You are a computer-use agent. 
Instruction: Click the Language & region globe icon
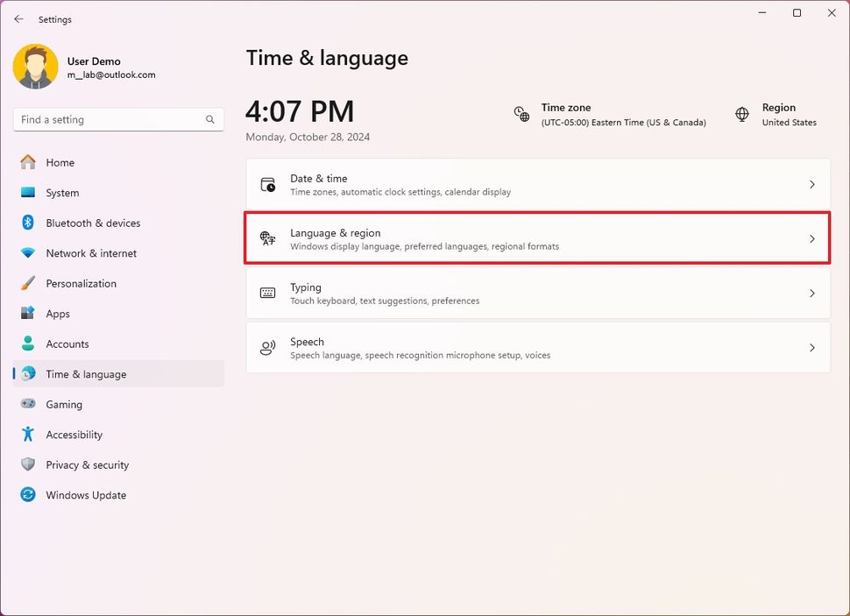267,238
